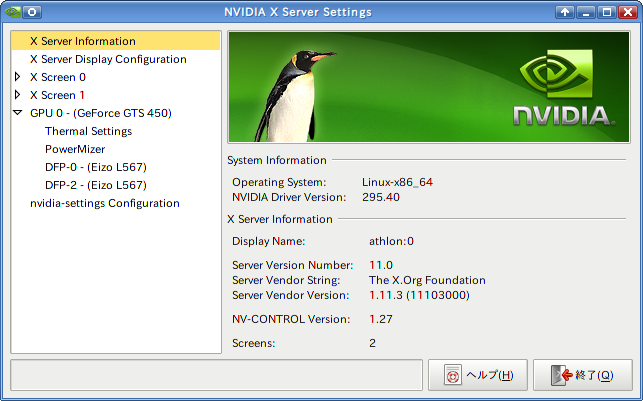Viewport: 643px width, 401px height.
Task: Click the Linux-x86_64 operating system value
Action: pos(397,182)
